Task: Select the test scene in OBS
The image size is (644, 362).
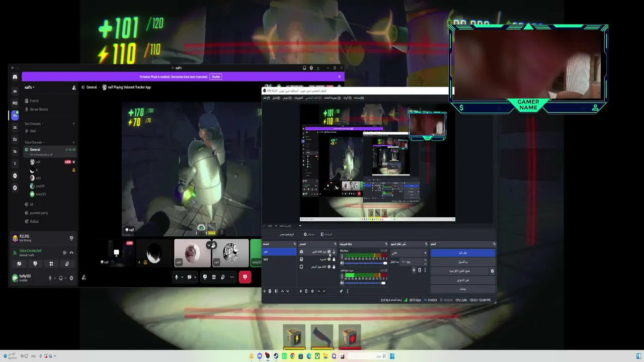Action: [x=279, y=259]
